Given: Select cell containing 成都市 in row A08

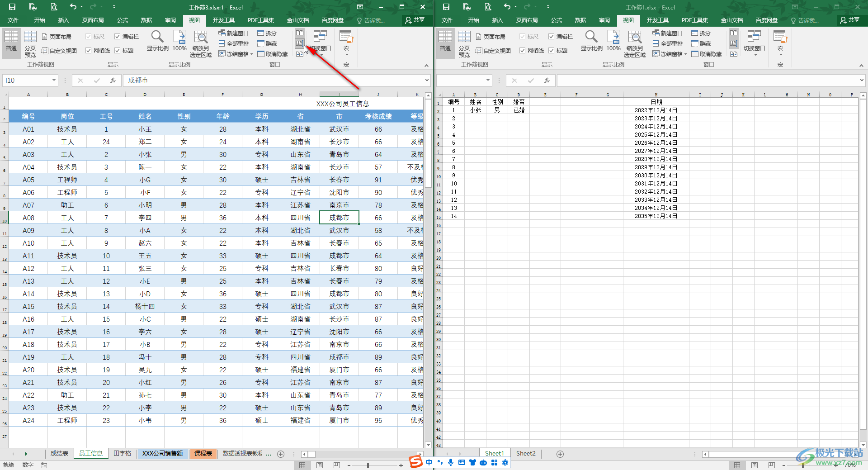Looking at the screenshot, I should [339, 218].
